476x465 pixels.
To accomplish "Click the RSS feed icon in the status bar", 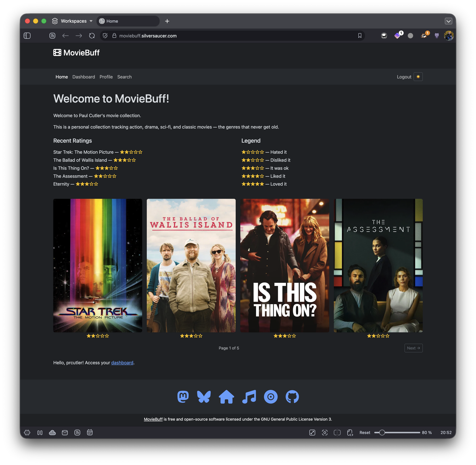I will click(x=77, y=433).
